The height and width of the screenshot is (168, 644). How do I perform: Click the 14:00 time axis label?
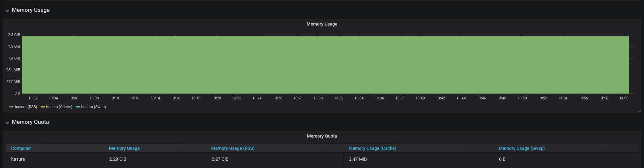pyautogui.click(x=624, y=98)
